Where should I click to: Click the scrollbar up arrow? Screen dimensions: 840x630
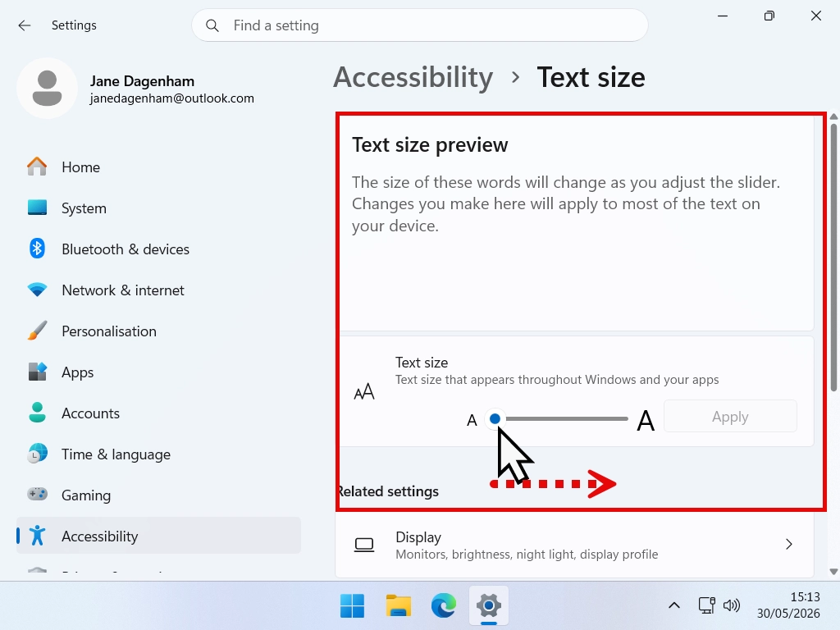pyautogui.click(x=833, y=116)
